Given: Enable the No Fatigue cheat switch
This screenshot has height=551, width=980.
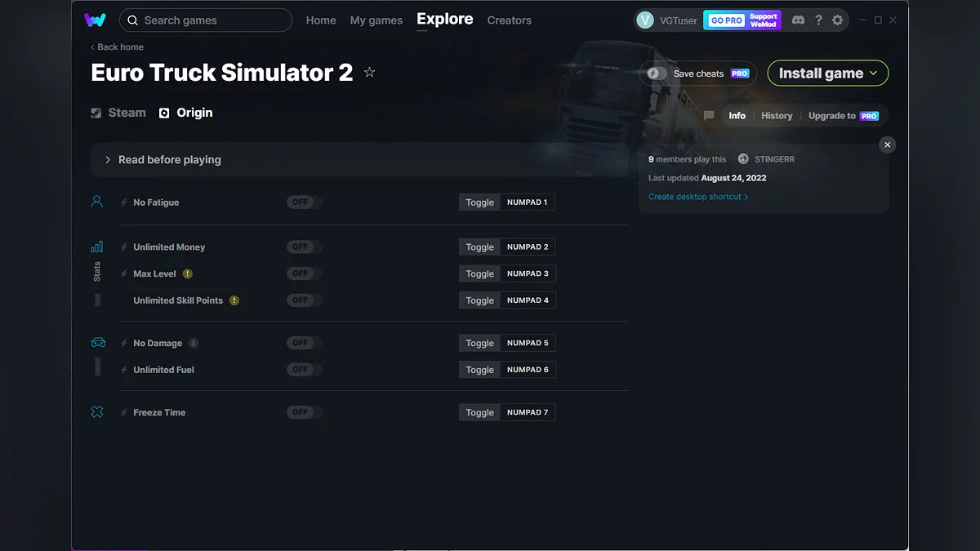Looking at the screenshot, I should (303, 202).
